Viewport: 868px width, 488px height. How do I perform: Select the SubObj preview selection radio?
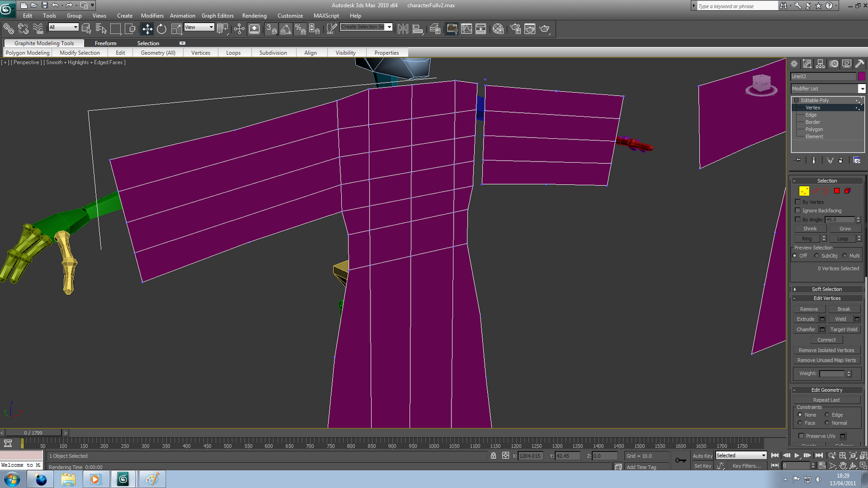817,255
